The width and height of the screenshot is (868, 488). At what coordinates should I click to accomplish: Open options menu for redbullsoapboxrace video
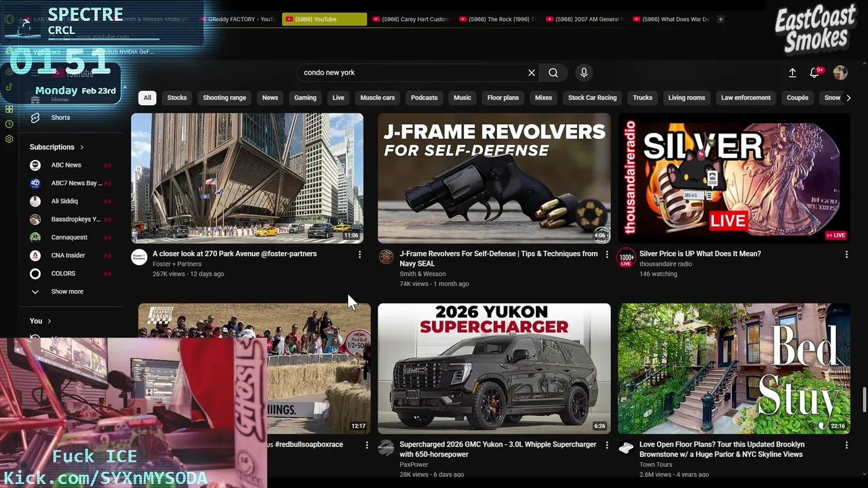(367, 445)
